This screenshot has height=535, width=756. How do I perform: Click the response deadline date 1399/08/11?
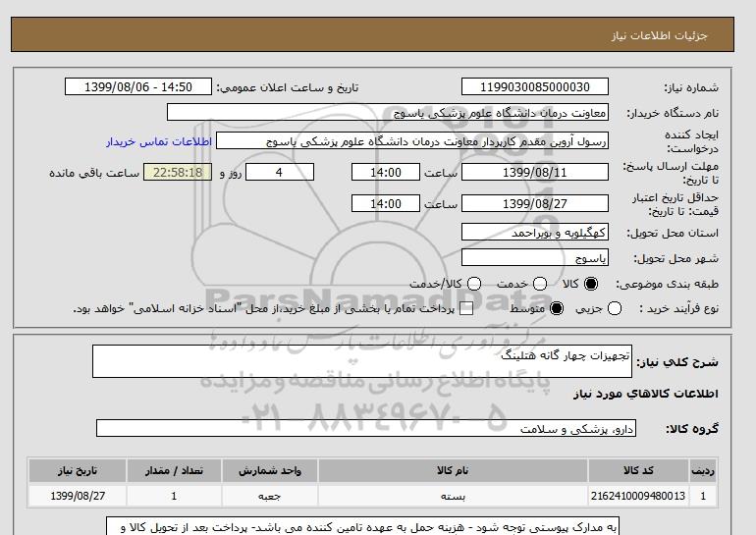click(535, 172)
